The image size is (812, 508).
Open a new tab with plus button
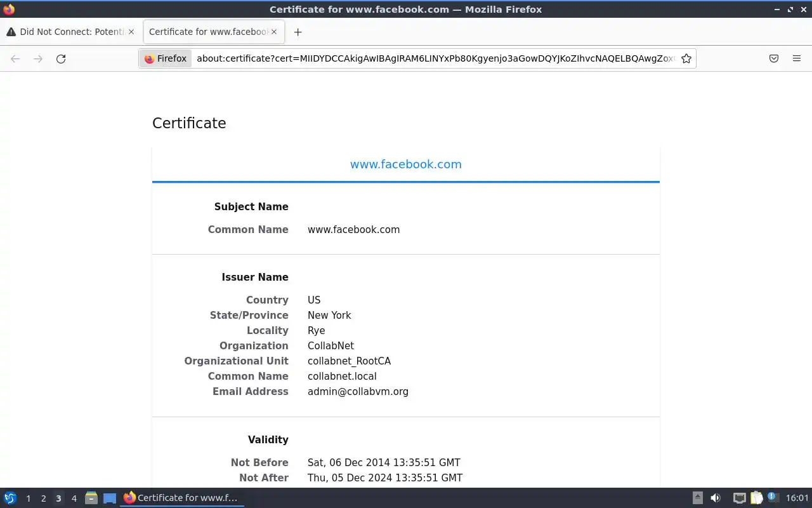pos(298,32)
